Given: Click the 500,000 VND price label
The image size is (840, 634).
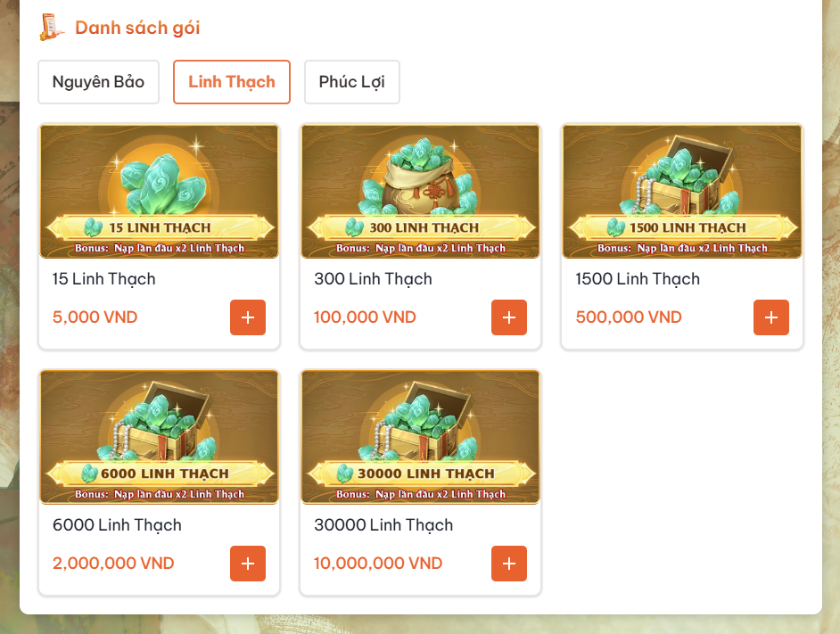Looking at the screenshot, I should [x=629, y=317].
